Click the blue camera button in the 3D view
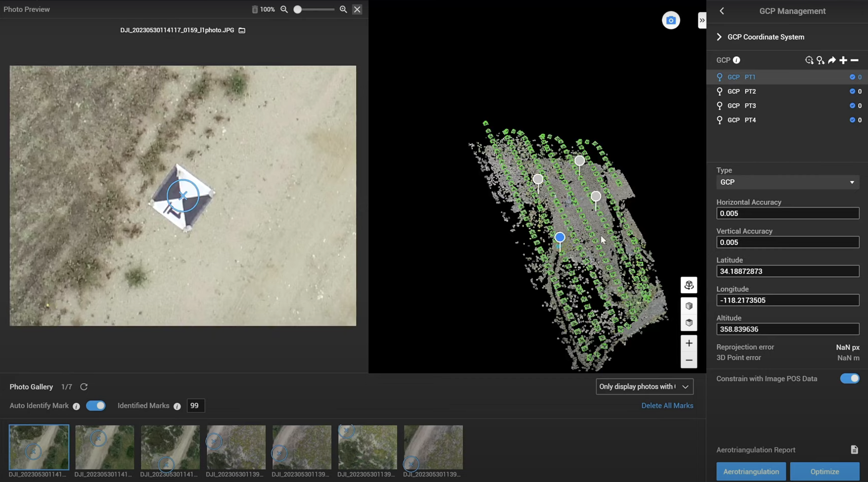 click(671, 20)
